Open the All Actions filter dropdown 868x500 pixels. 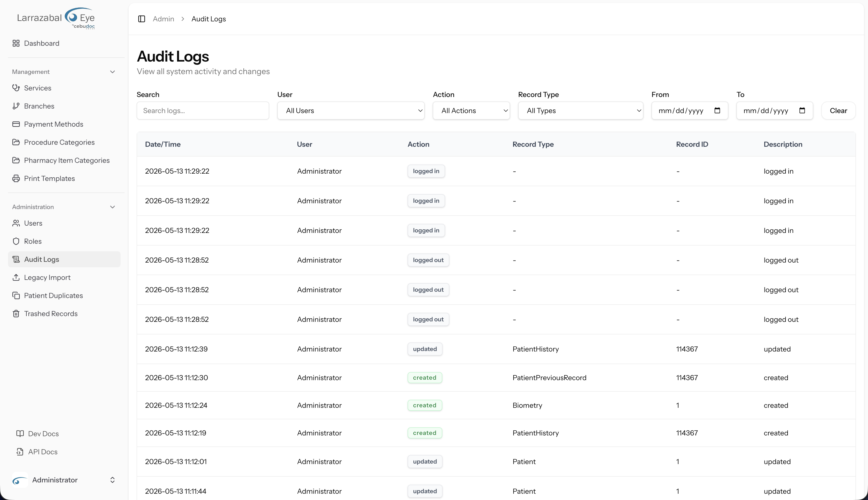(x=471, y=111)
